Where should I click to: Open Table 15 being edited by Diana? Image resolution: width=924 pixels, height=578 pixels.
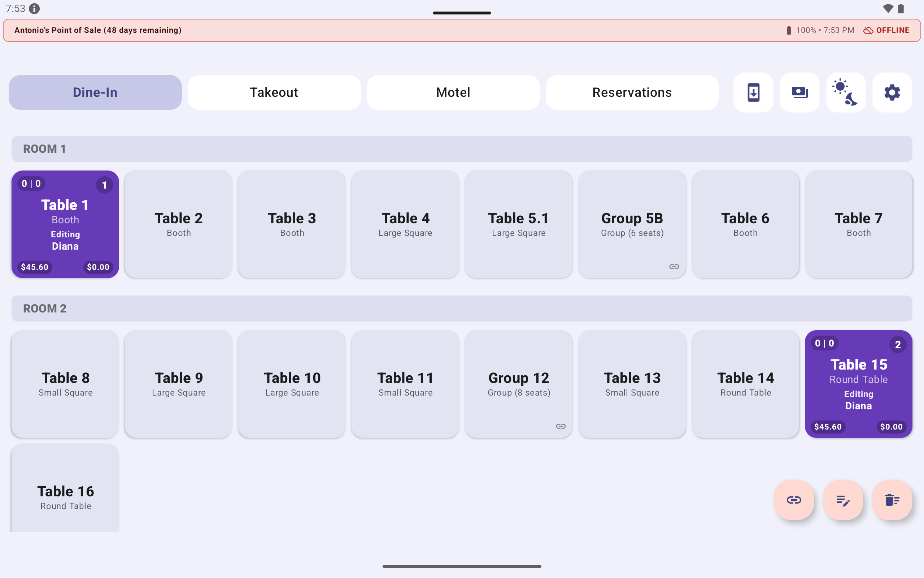click(x=859, y=384)
